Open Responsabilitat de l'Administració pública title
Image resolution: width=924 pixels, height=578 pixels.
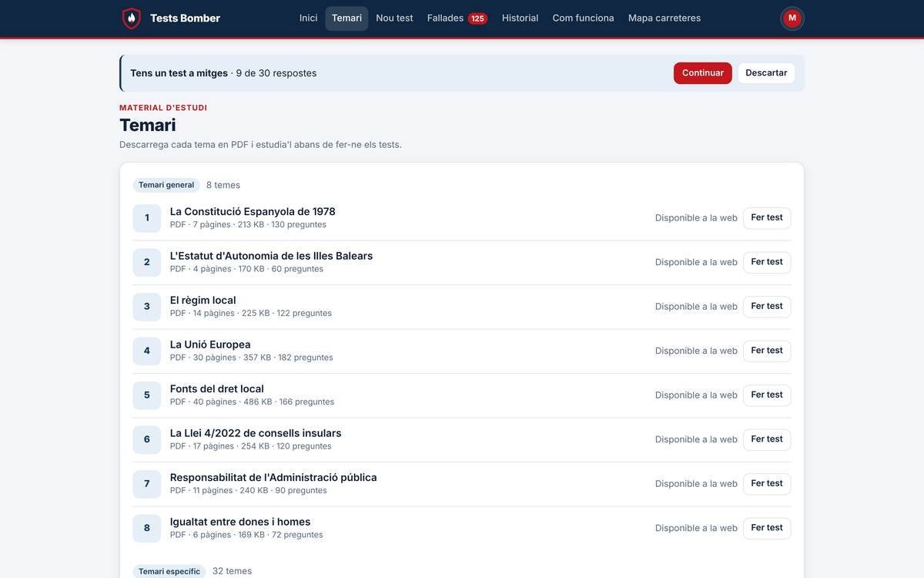[273, 477]
